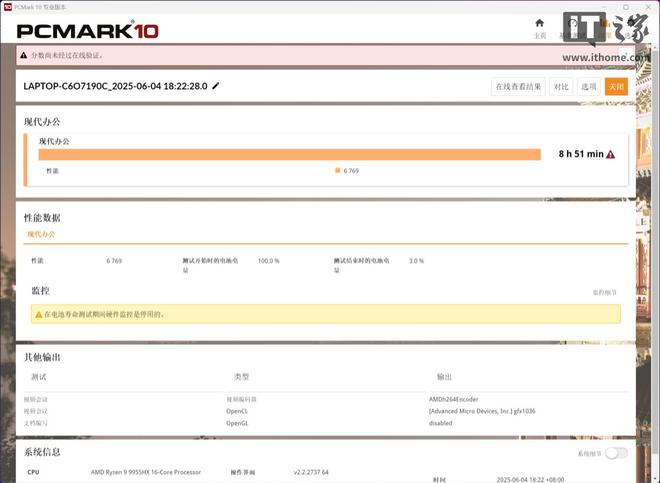Viewport: 660px width, 483px height.
Task: Toggle the 系统细节 switch in system info
Action: (616, 453)
